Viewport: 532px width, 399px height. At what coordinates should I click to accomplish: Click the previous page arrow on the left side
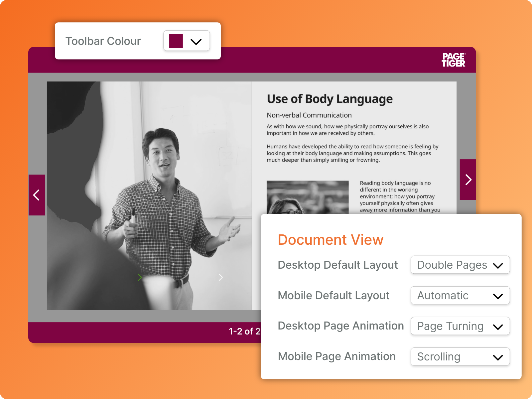(x=37, y=195)
